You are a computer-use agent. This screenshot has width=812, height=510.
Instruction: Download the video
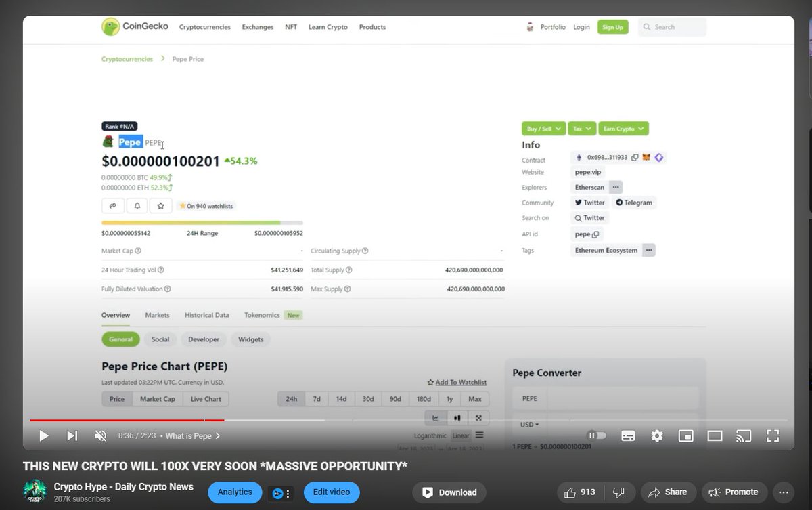(449, 492)
